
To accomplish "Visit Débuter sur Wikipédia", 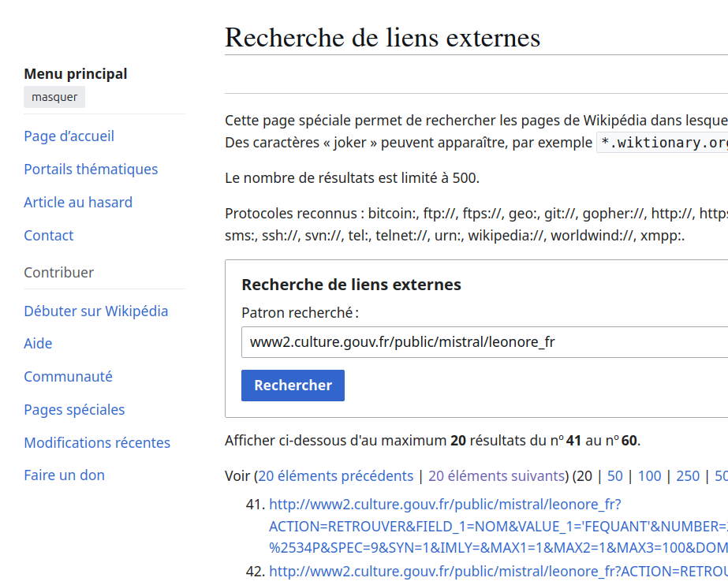I will [x=95, y=311].
